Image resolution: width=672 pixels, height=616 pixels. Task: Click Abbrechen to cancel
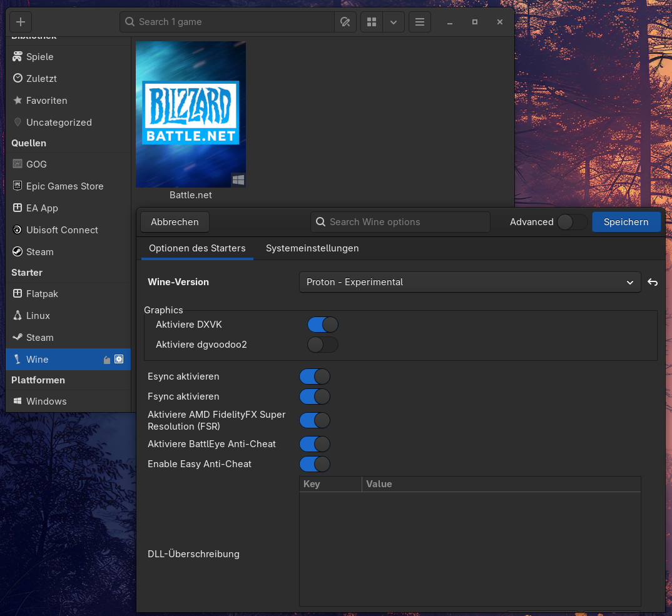click(x=175, y=222)
